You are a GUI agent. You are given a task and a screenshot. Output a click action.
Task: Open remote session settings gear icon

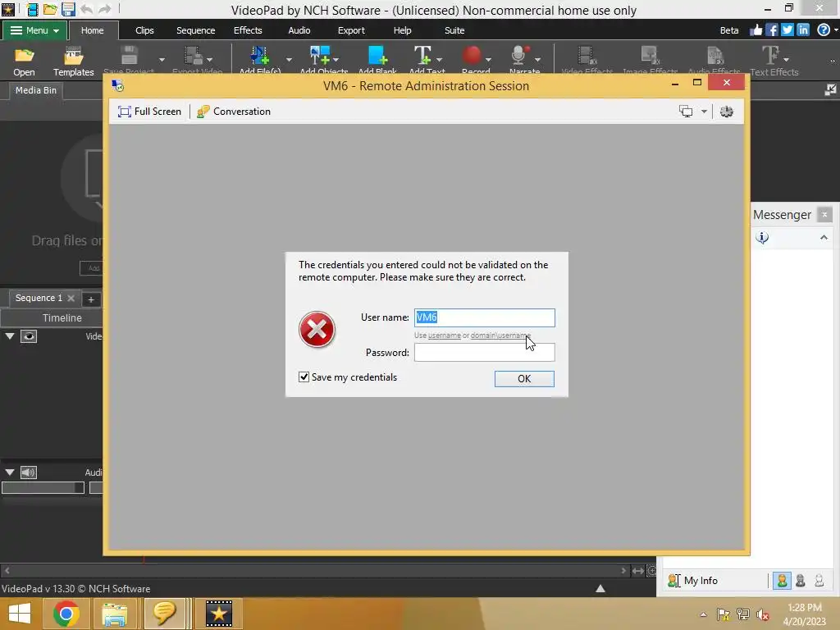coord(727,112)
